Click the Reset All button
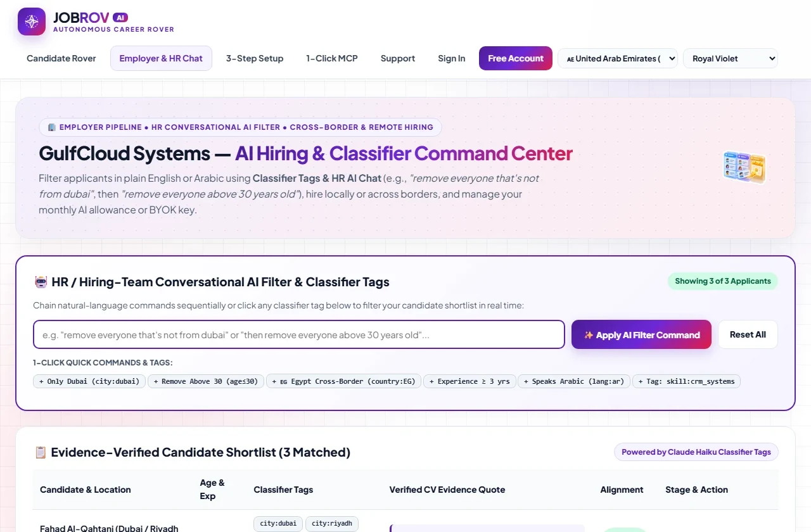The image size is (811, 532). pyautogui.click(x=748, y=334)
